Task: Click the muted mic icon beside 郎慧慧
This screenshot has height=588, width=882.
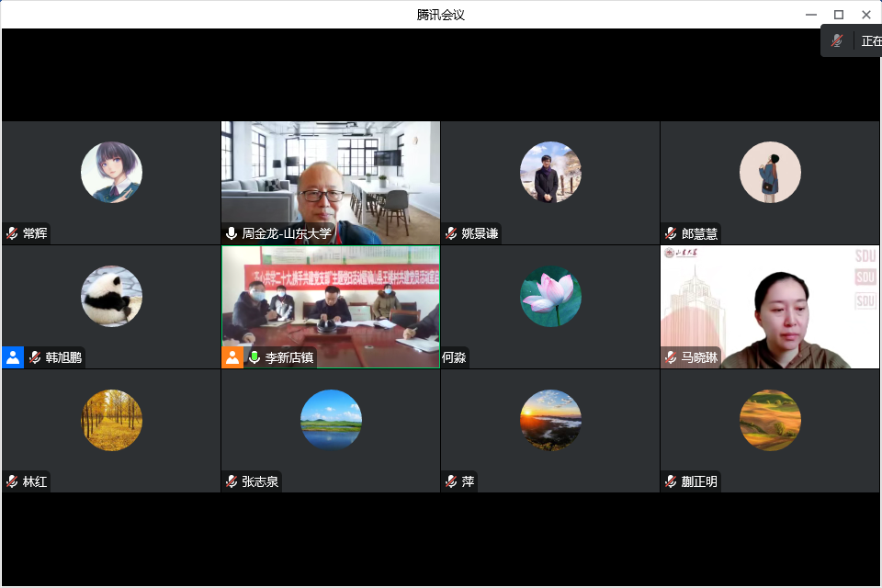Action: pos(671,233)
